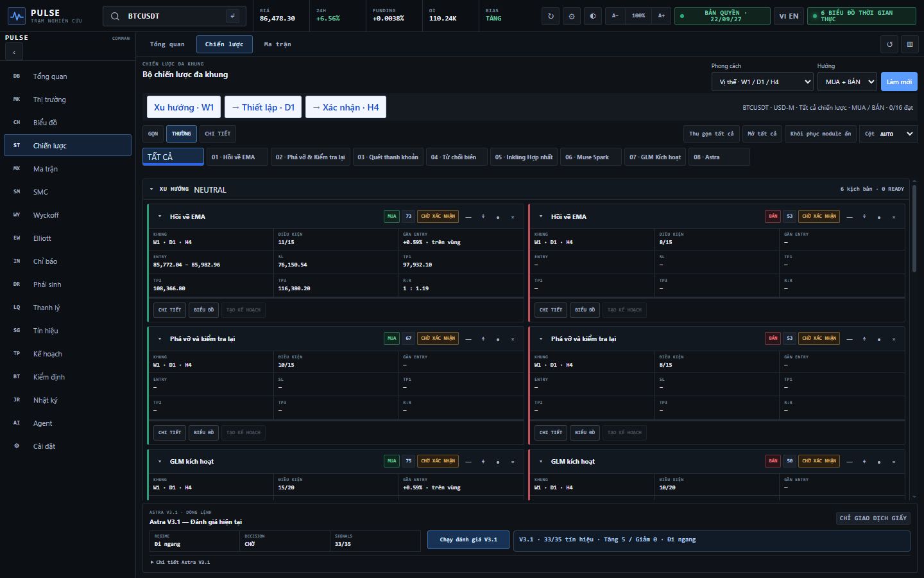Close the Hồi về EMA BÁN card

coord(894,217)
